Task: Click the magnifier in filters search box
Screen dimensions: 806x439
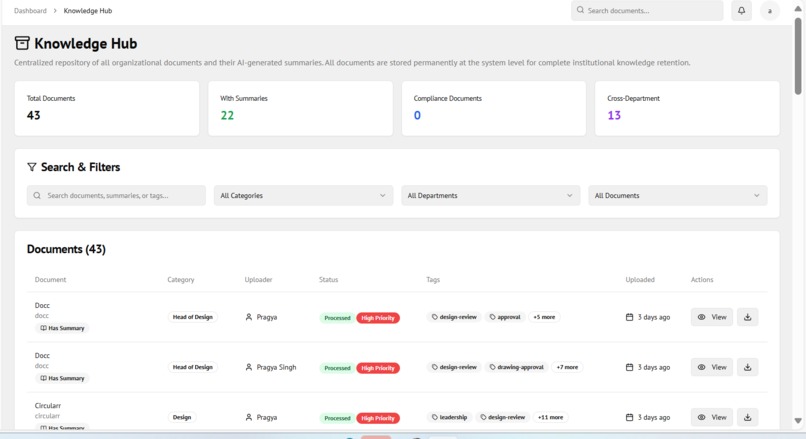Action: 37,195
